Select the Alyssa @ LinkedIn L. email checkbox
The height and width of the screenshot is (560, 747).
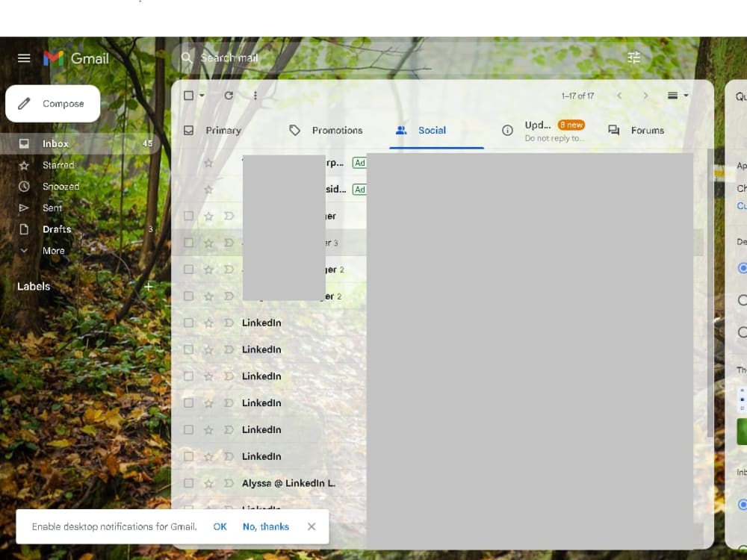pos(189,483)
